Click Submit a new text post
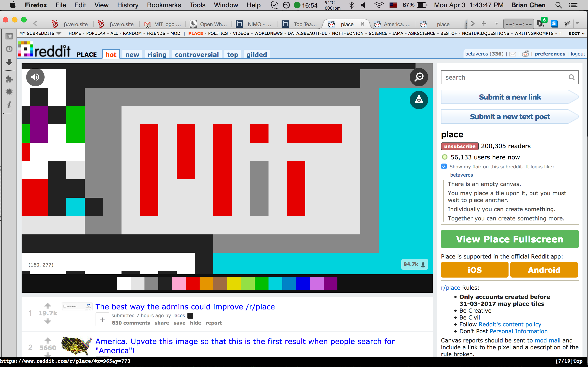 coord(509,117)
